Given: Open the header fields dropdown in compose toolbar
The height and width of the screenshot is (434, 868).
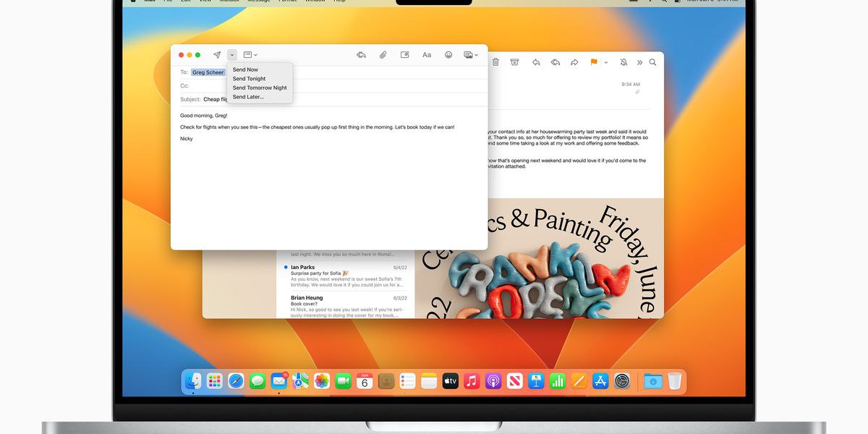Looking at the screenshot, I should tap(250, 55).
